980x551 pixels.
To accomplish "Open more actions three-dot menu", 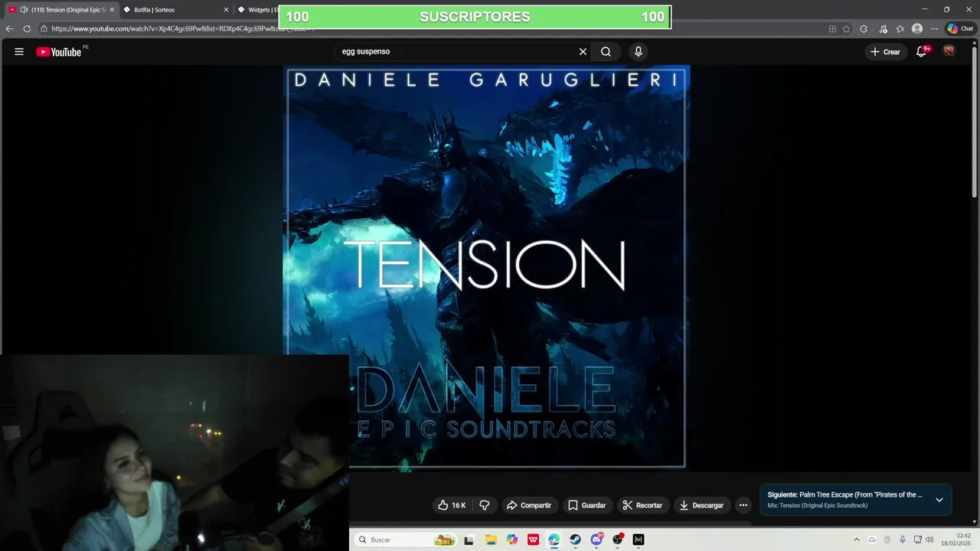I will (743, 505).
